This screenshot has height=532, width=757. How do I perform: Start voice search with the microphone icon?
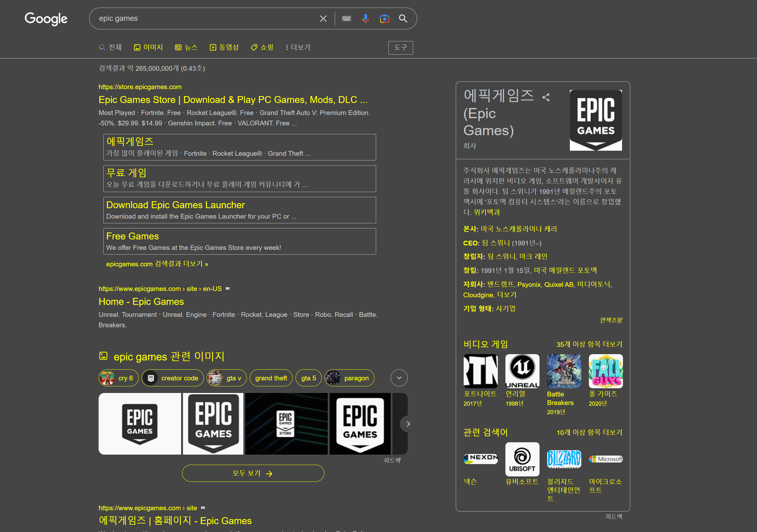(365, 19)
